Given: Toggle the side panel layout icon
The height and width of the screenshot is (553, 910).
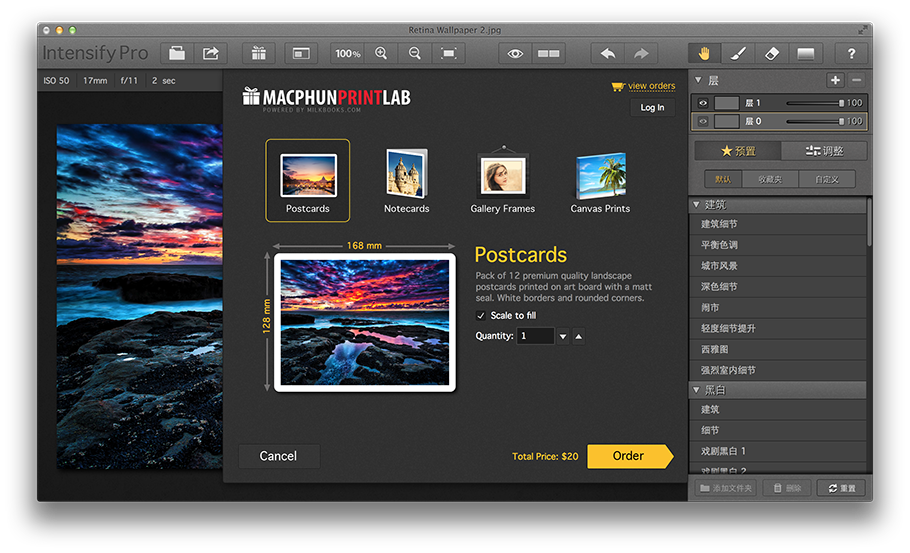Looking at the screenshot, I should 301,53.
